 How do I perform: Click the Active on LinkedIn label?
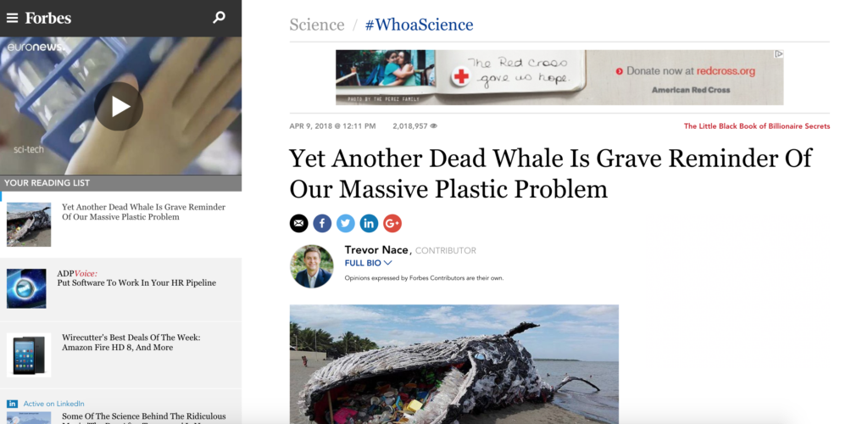[53, 404]
